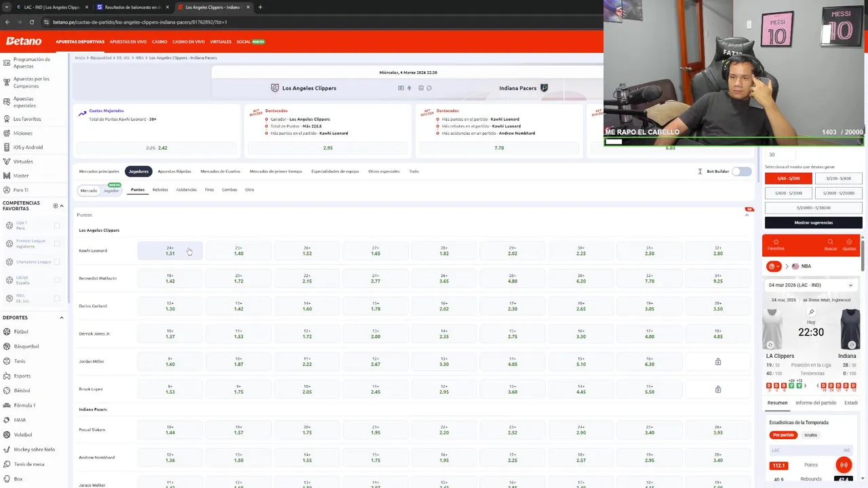This screenshot has height=488, width=868.
Task: Check the LaLiga España checkbox
Action: tap(57, 280)
